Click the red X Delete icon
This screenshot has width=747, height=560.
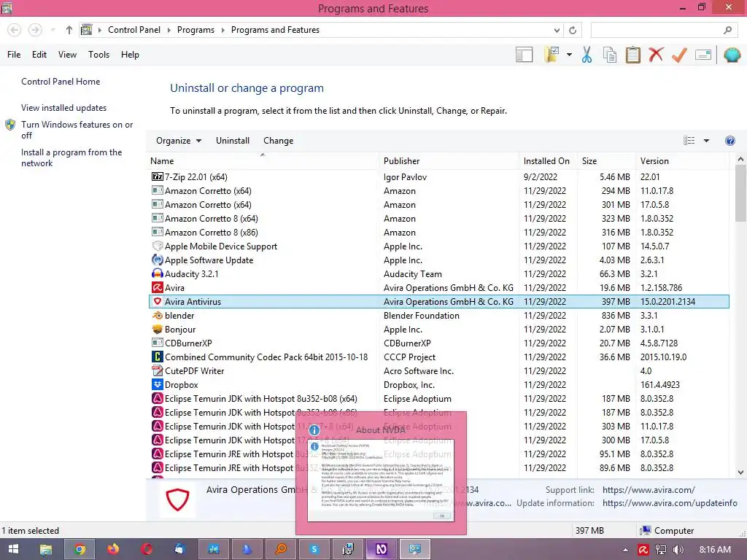tap(656, 55)
